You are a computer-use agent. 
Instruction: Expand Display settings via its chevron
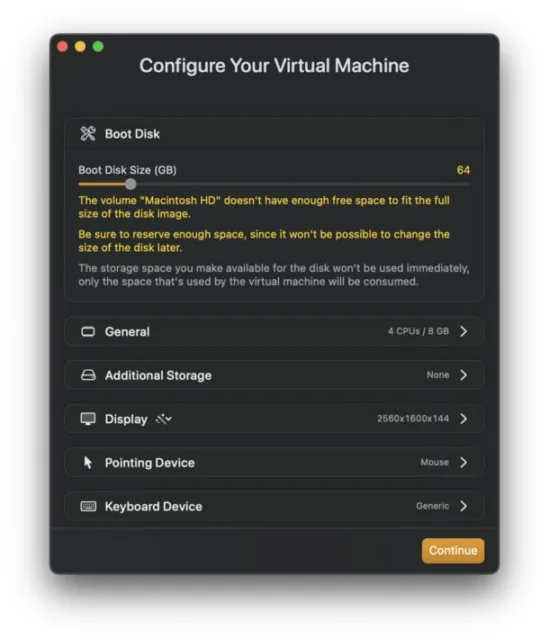click(x=463, y=419)
